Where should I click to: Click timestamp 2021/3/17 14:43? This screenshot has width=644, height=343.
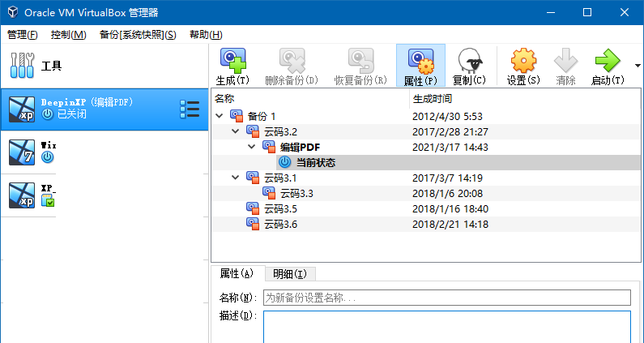[x=450, y=148]
